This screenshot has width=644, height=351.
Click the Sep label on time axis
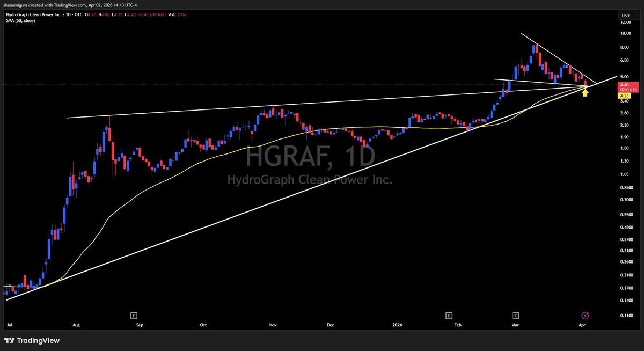coord(140,325)
